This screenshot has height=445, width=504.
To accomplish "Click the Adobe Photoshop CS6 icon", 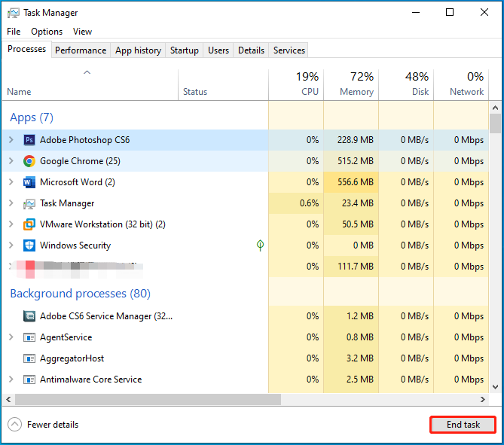I will point(29,140).
